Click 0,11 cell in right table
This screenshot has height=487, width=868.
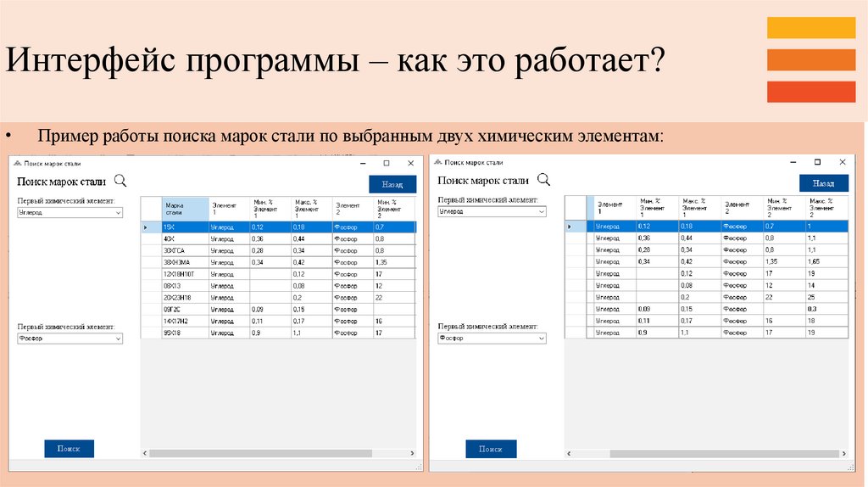(657, 321)
